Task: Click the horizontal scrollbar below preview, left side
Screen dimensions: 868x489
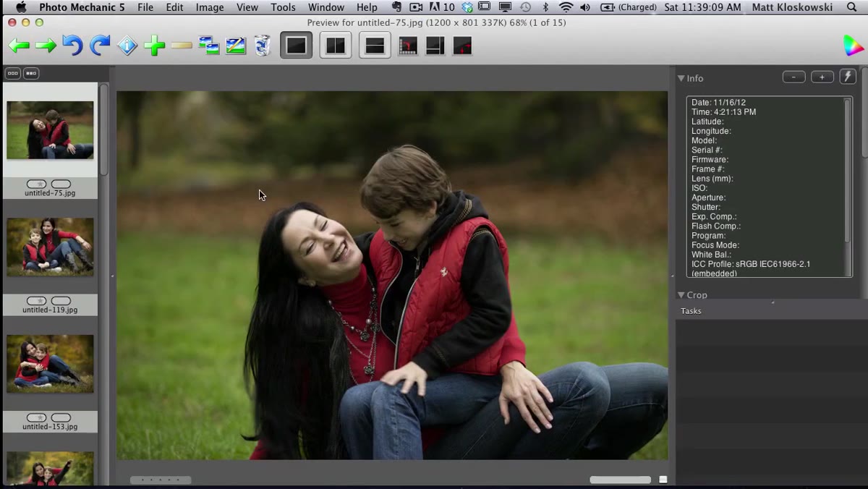Action: point(161,480)
